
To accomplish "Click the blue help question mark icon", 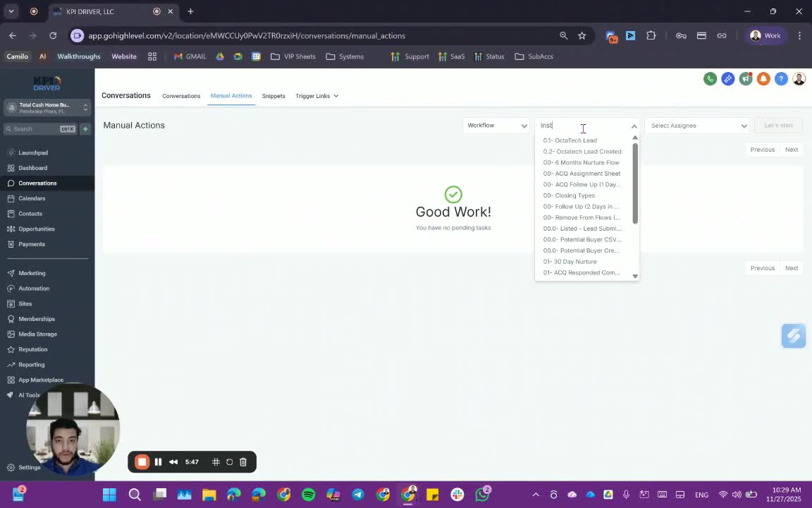I will pyautogui.click(x=781, y=79).
